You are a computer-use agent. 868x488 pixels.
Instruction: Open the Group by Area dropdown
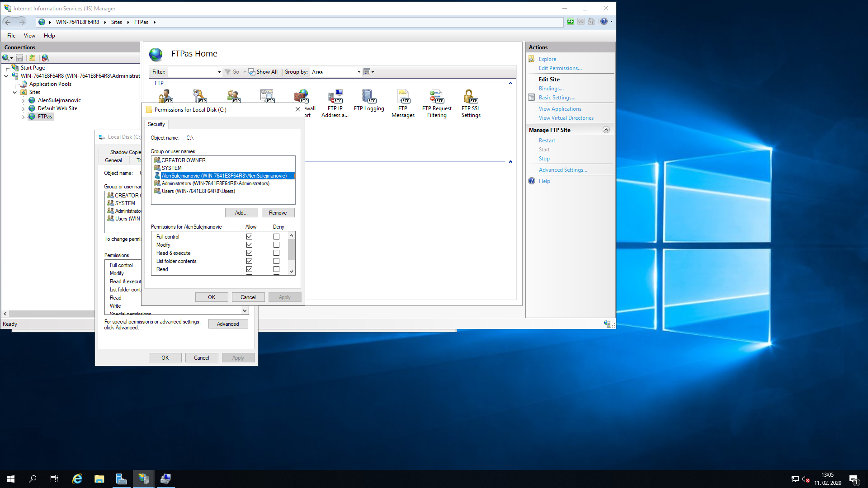tap(359, 72)
